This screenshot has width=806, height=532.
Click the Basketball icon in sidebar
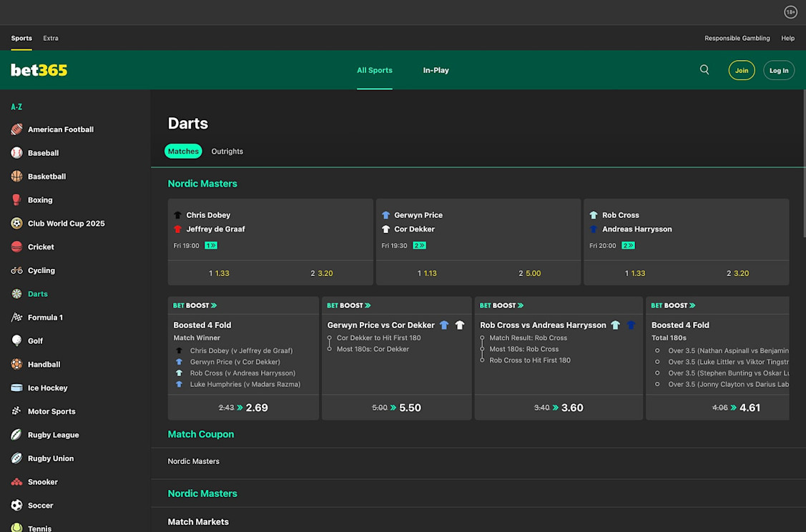[x=16, y=177]
